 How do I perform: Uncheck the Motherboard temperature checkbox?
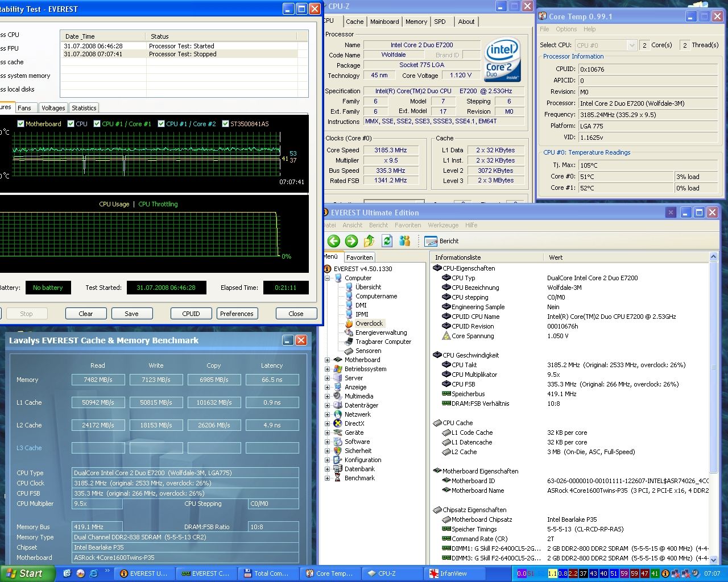[x=21, y=124]
